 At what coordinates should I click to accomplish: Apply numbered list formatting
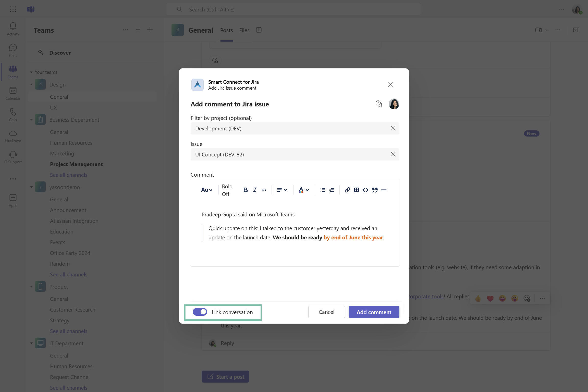pos(332,190)
